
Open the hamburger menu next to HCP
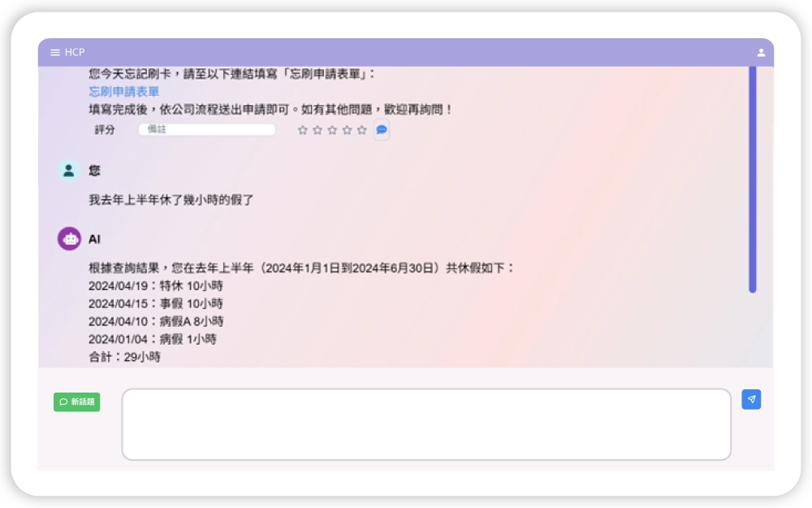55,53
